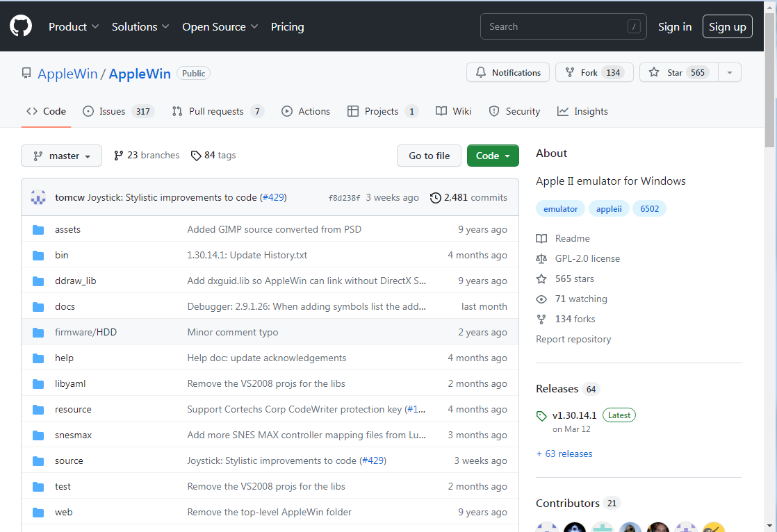
Task: View the 565 stars link
Action: pos(565,279)
